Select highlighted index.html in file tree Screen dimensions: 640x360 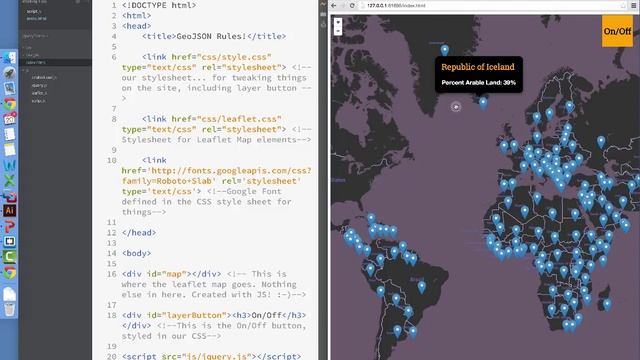(55, 62)
